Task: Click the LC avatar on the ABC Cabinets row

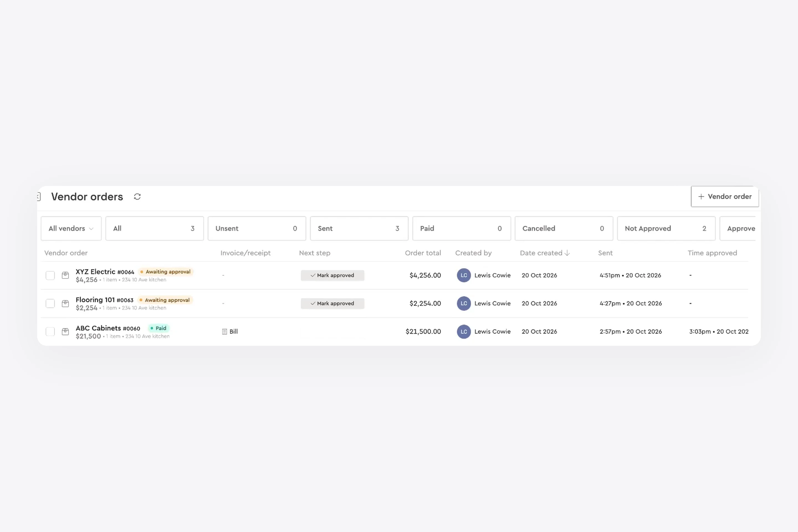Action: point(464,331)
